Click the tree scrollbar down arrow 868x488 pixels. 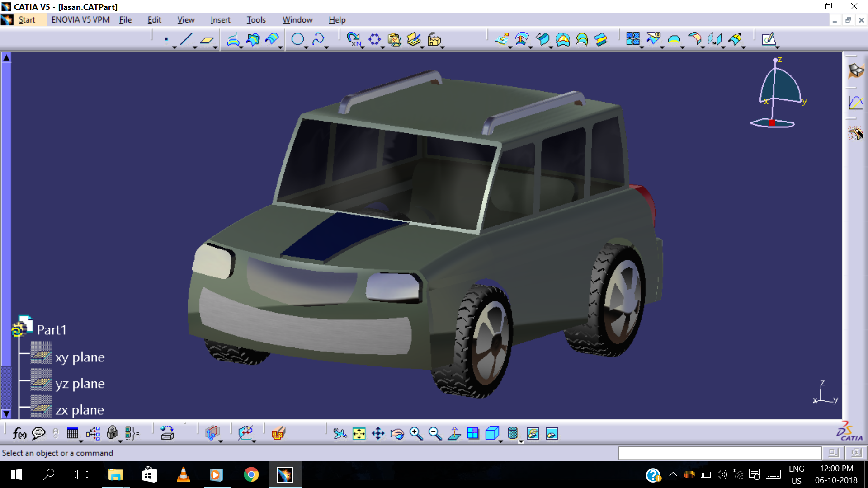coord(6,413)
